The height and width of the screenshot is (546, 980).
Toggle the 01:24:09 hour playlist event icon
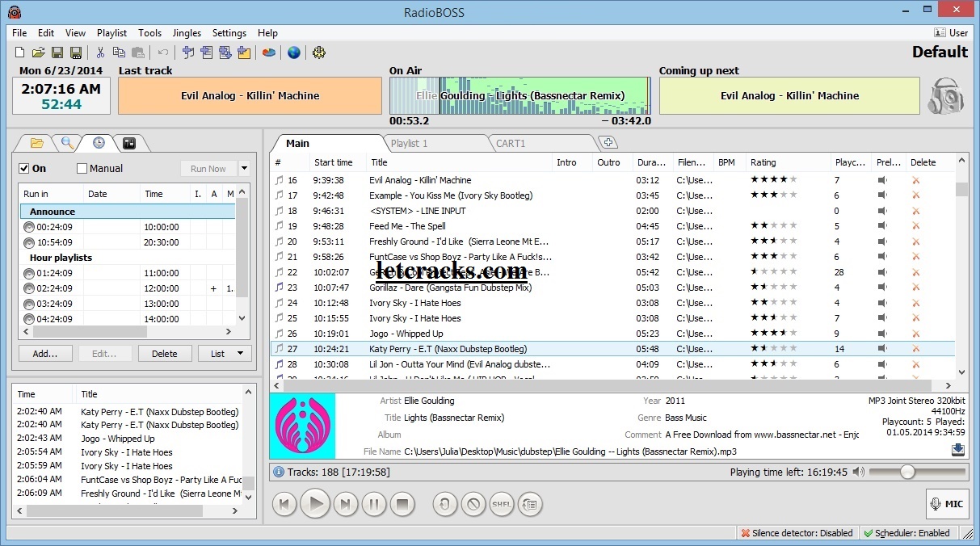click(29, 273)
